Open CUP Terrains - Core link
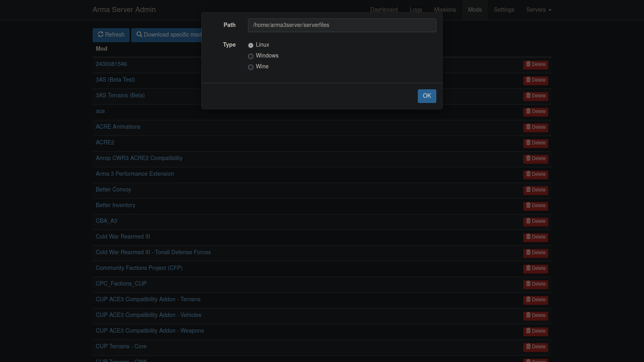The image size is (644, 362). [x=121, y=346]
